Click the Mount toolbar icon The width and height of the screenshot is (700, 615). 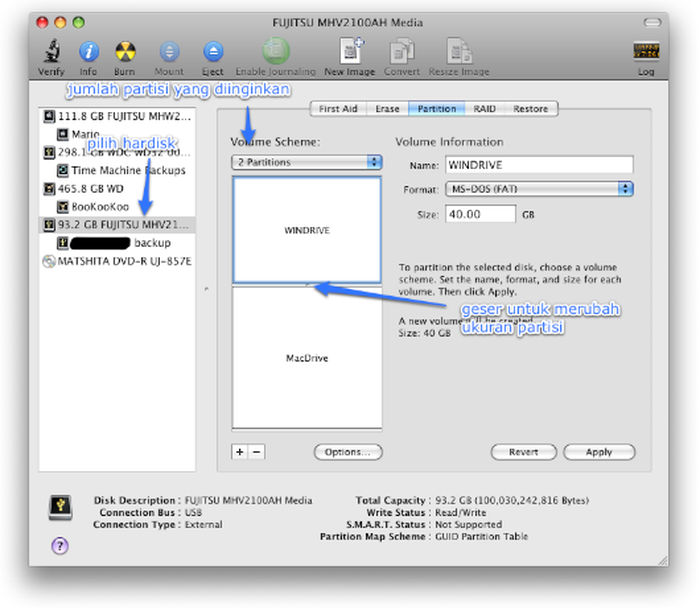169,52
